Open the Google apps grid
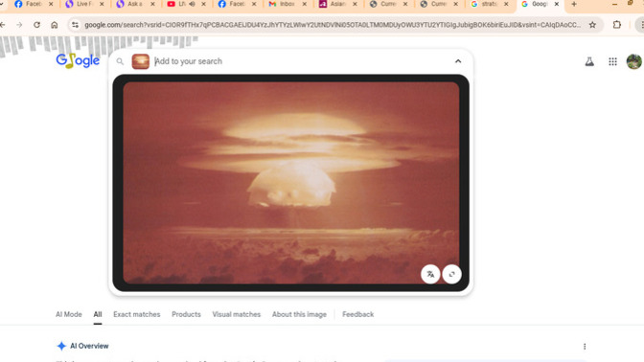This screenshot has height=362, width=644. coord(612,61)
